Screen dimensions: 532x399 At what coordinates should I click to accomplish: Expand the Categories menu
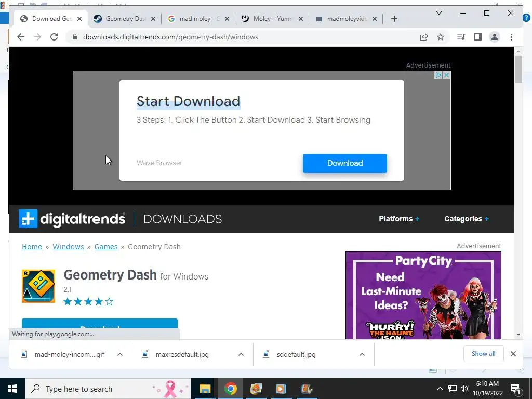(x=467, y=219)
